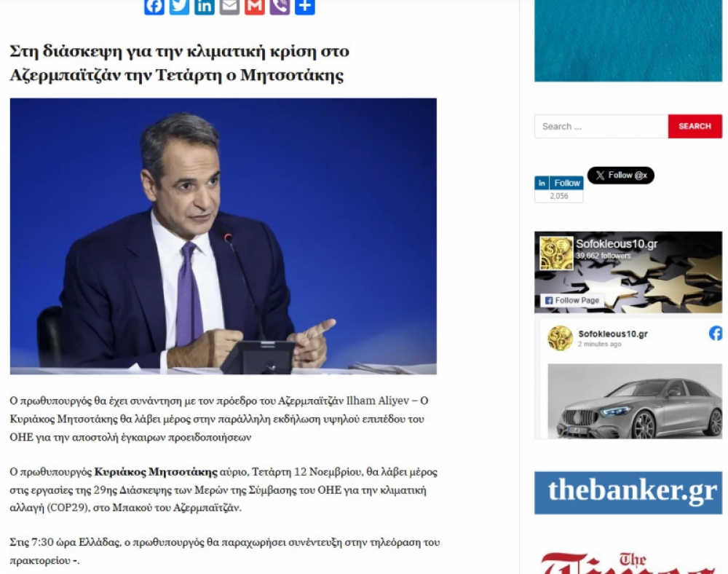Share article via Twitter bird icon
Screen dimensions: 728x574
click(x=179, y=7)
